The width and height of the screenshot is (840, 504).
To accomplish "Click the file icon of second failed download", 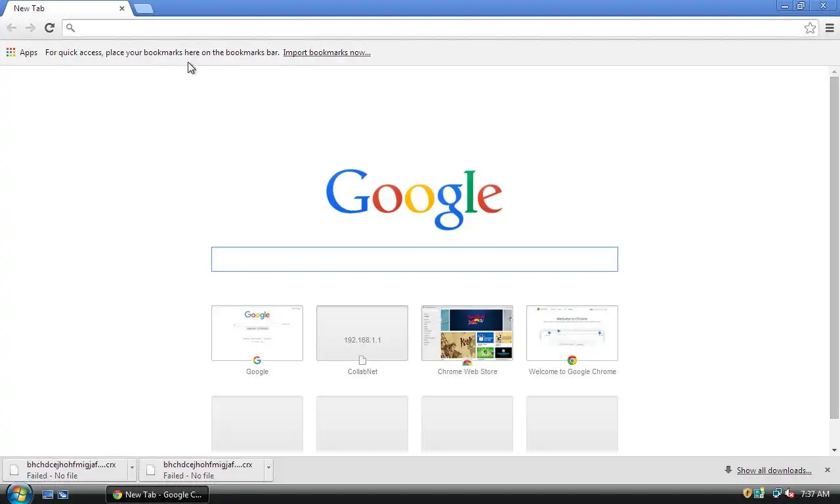I will point(151,470).
